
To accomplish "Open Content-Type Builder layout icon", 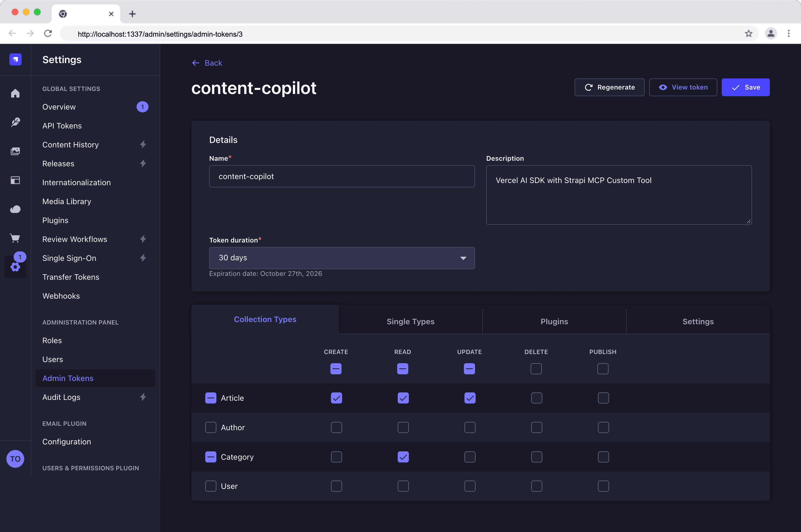I will [15, 180].
